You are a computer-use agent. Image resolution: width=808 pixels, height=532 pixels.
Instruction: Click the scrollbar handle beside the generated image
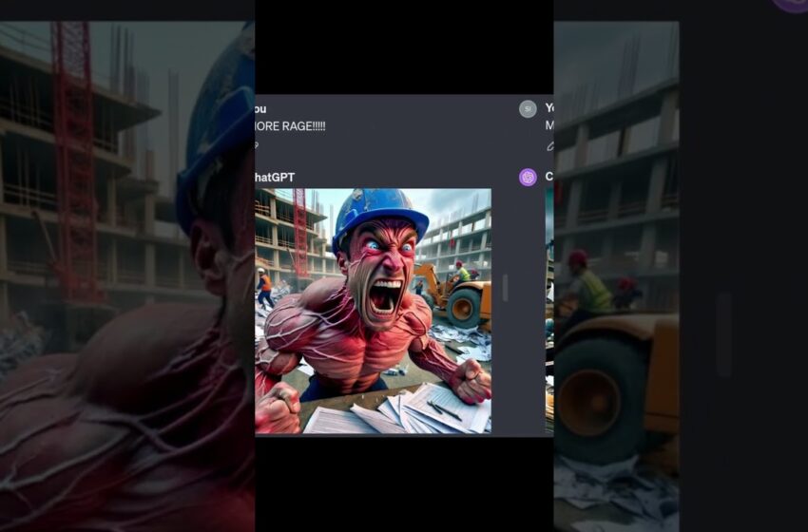click(505, 288)
